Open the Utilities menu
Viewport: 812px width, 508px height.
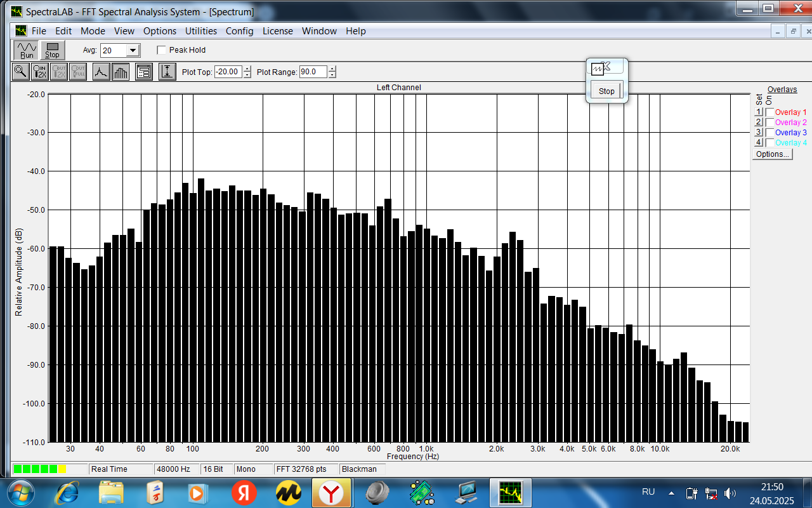[x=201, y=30]
